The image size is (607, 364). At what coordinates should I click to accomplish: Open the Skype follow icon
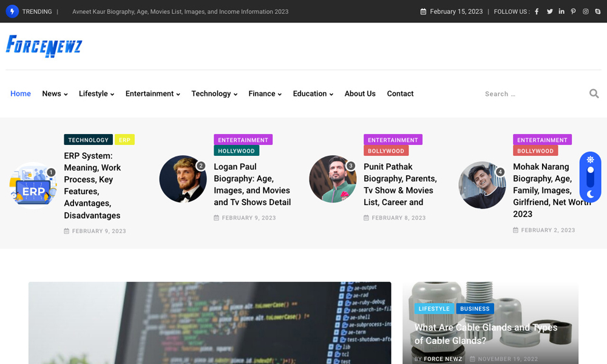[598, 12]
